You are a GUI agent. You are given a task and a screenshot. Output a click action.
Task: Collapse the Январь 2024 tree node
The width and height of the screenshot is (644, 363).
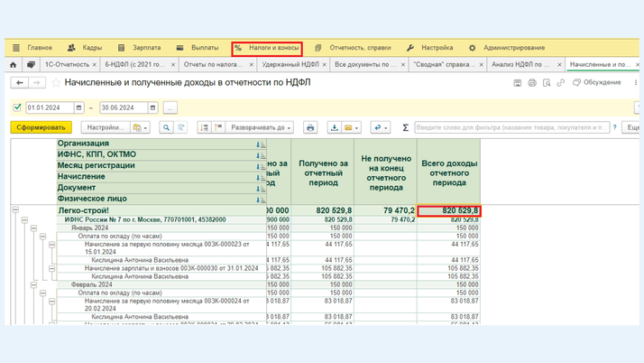(x=33, y=228)
